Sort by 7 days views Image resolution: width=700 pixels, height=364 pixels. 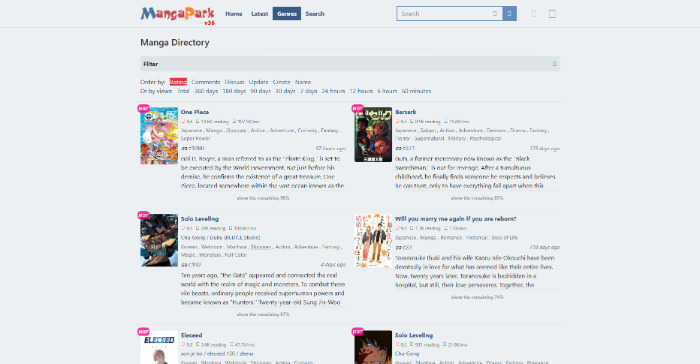coord(308,91)
